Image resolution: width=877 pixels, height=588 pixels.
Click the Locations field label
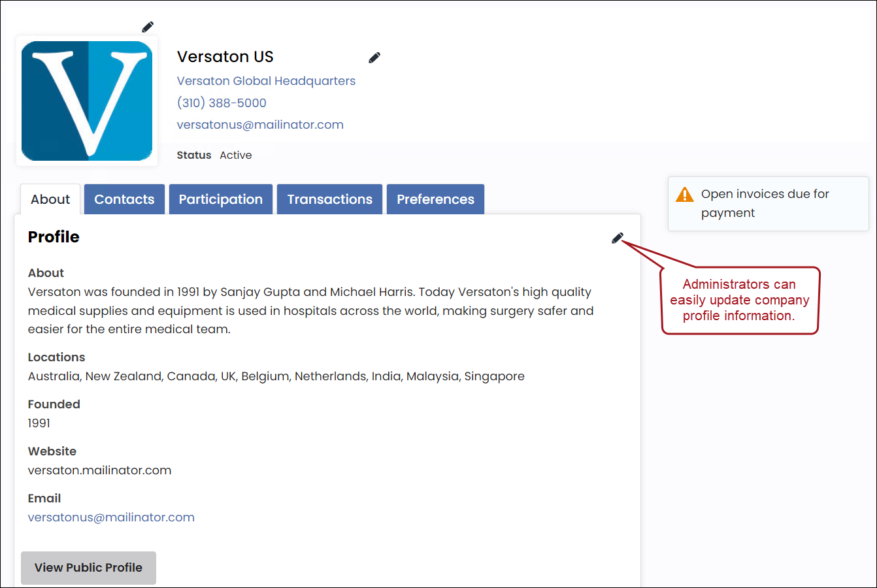[x=57, y=357]
